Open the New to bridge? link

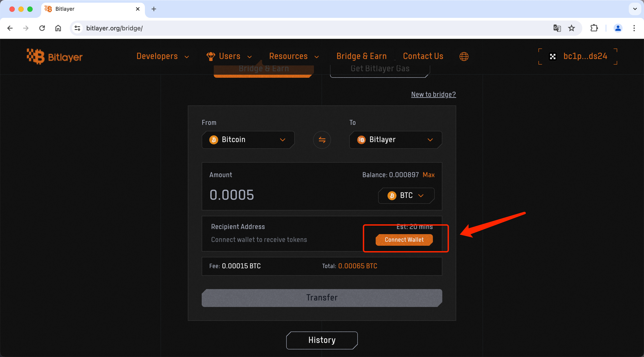[433, 94]
